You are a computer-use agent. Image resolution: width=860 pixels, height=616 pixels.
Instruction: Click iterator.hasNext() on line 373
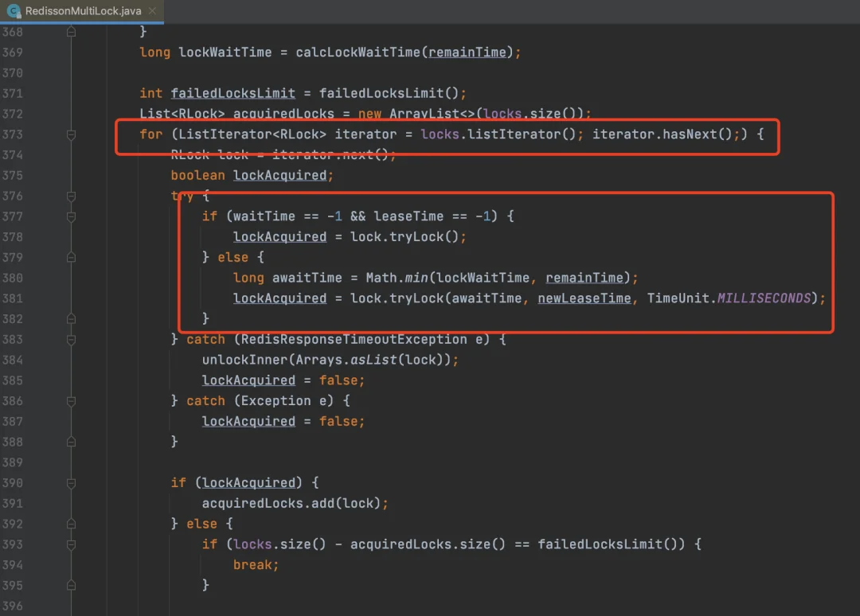pos(663,135)
